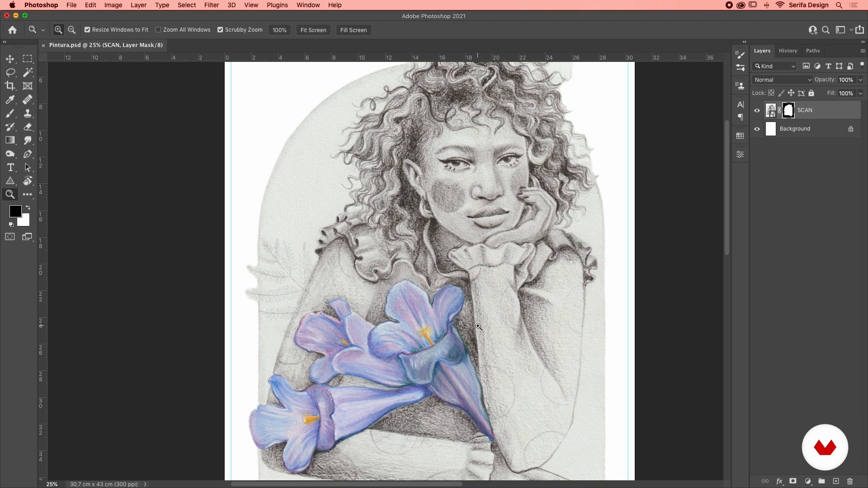Image resolution: width=868 pixels, height=488 pixels.
Task: Open the Kind filter dropdown
Action: pos(774,66)
